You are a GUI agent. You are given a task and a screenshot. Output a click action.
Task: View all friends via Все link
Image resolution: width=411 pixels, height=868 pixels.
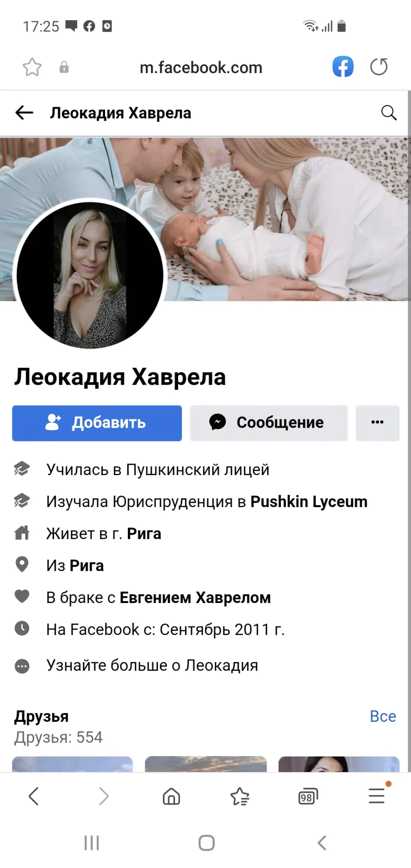tap(383, 716)
